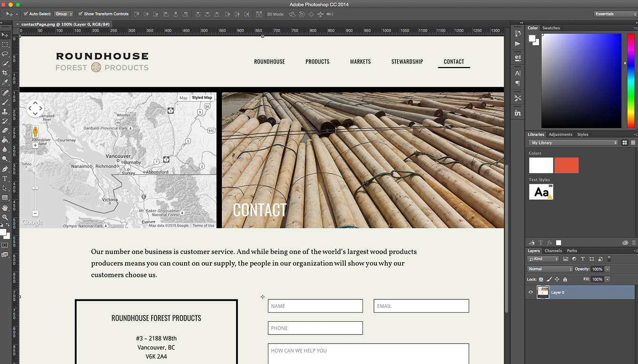This screenshot has width=638, height=364.
Task: Click the vertical hue slider strip
Action: tap(630, 81)
